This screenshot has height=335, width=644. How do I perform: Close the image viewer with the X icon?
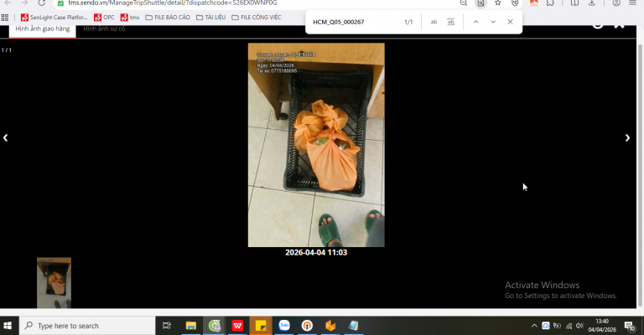[x=619, y=26]
